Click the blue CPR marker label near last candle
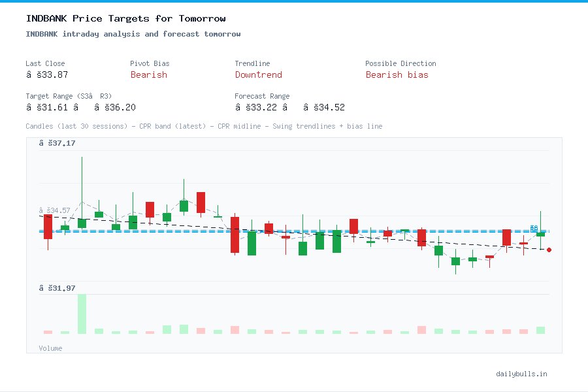 (534, 229)
